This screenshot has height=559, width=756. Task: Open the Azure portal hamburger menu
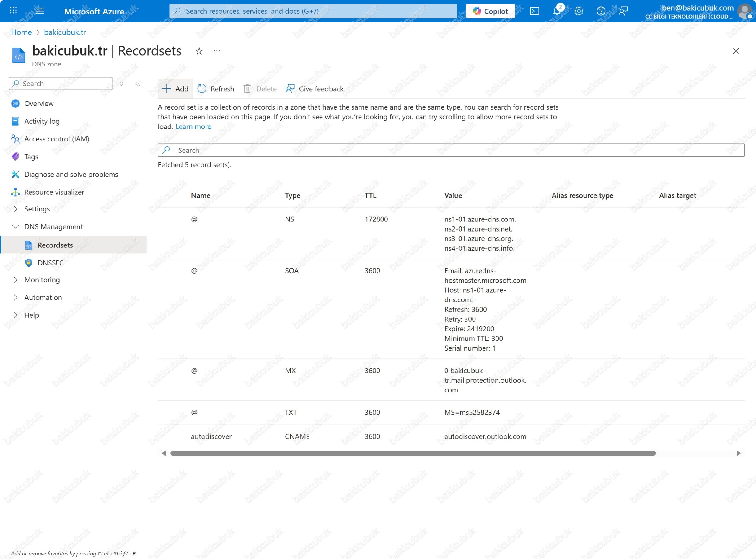click(x=40, y=11)
